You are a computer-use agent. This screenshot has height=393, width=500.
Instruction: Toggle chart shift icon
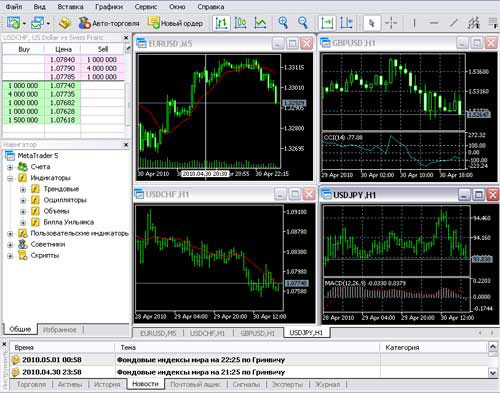coord(346,23)
